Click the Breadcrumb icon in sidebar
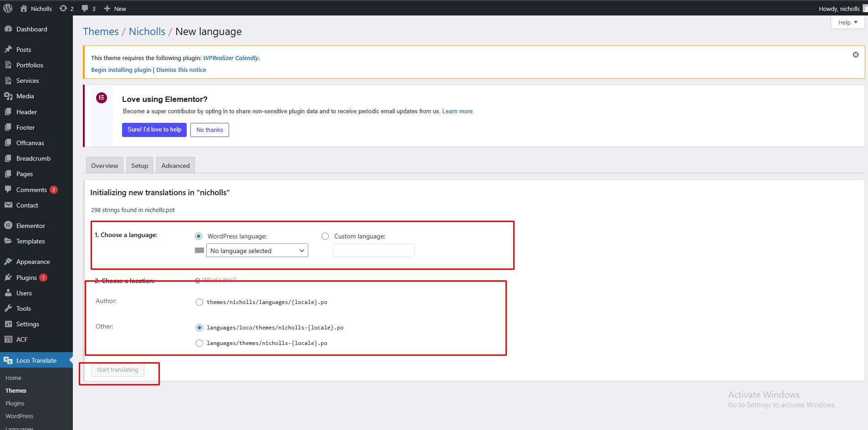This screenshot has height=430, width=868. point(8,158)
